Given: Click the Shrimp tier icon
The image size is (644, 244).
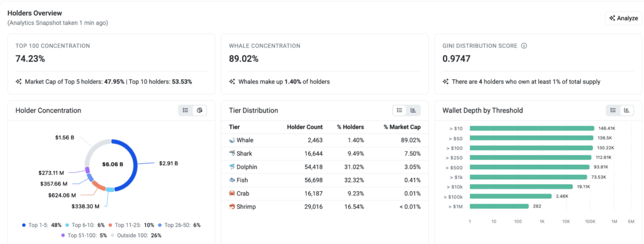Looking at the screenshot, I should point(231,207).
